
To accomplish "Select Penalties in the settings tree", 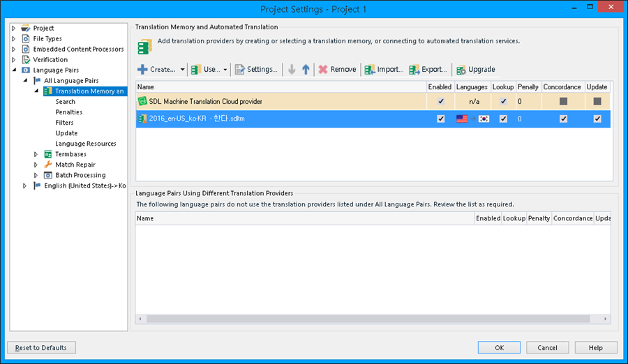I will point(69,112).
